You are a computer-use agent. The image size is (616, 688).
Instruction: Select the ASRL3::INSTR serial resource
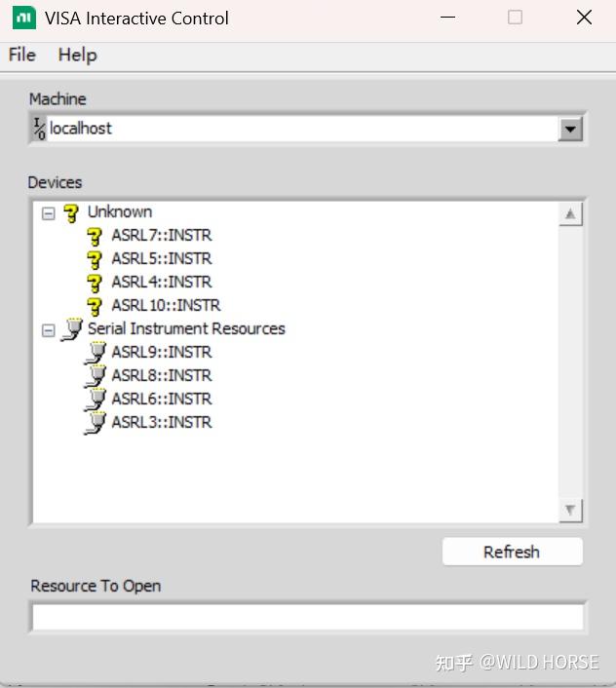(162, 422)
